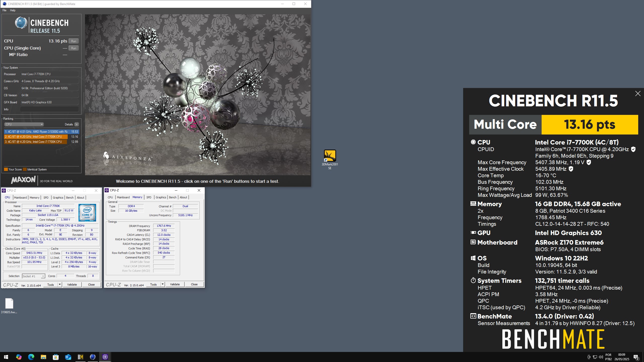Image resolution: width=644 pixels, height=362 pixels.
Task: Click the shield beside Max Core Frequency
Action: [589, 162]
